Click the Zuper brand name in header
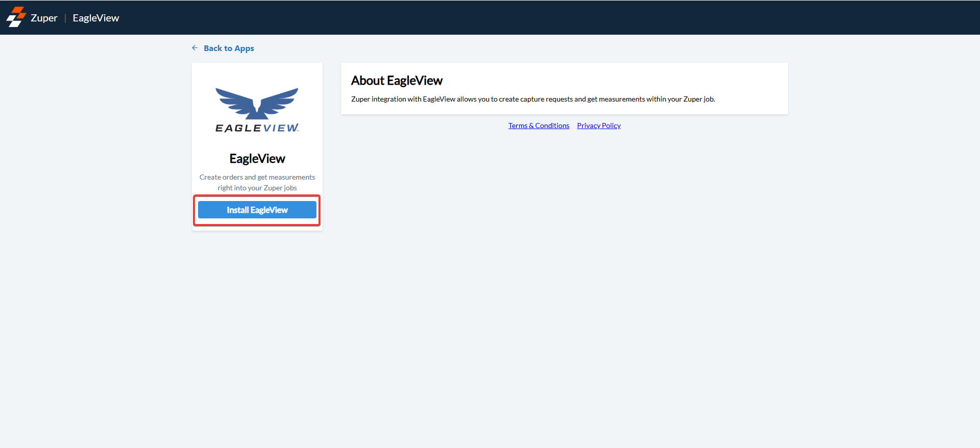The image size is (980, 448). click(x=44, y=18)
